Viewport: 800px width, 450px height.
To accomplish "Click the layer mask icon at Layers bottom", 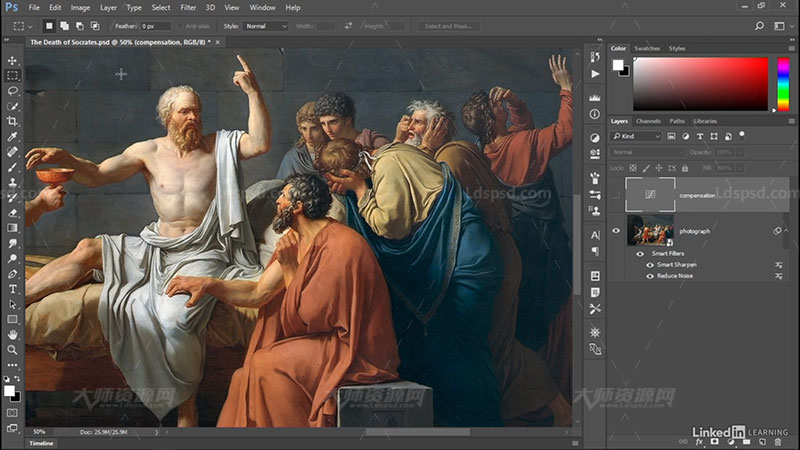I will click(x=715, y=442).
